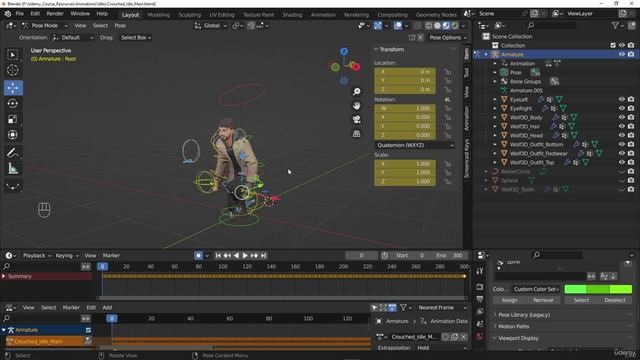The height and width of the screenshot is (360, 640).
Task: Switch to material preview shading
Action: click(x=446, y=26)
